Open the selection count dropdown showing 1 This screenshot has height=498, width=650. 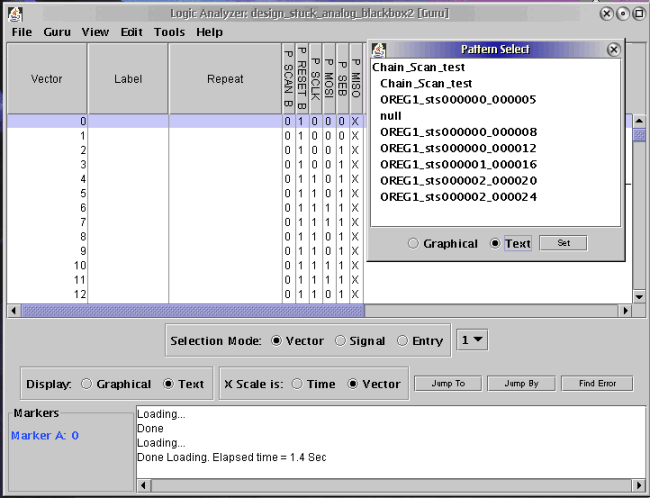pyautogui.click(x=472, y=340)
